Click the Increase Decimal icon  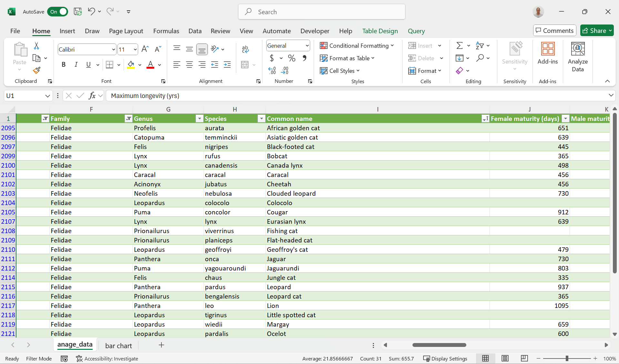pos(272,70)
